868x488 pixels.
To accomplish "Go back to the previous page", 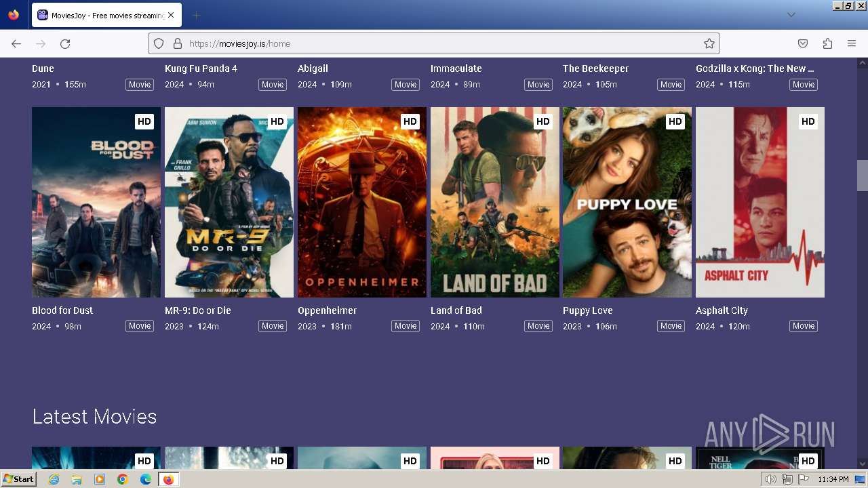I will tap(16, 43).
